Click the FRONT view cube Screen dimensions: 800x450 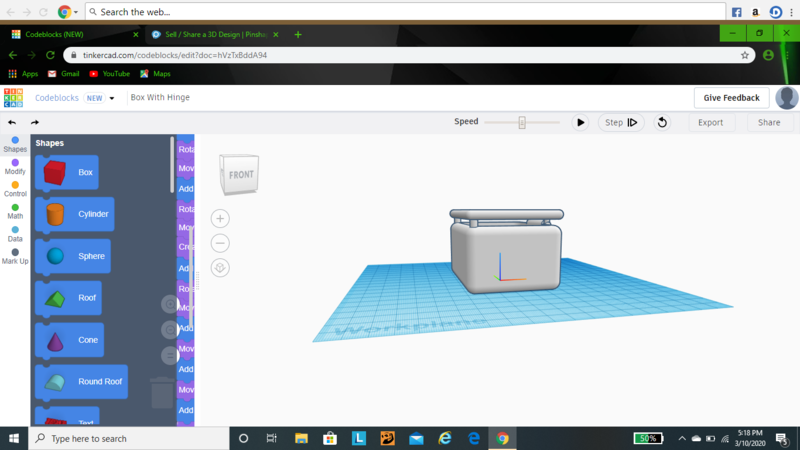pyautogui.click(x=240, y=175)
